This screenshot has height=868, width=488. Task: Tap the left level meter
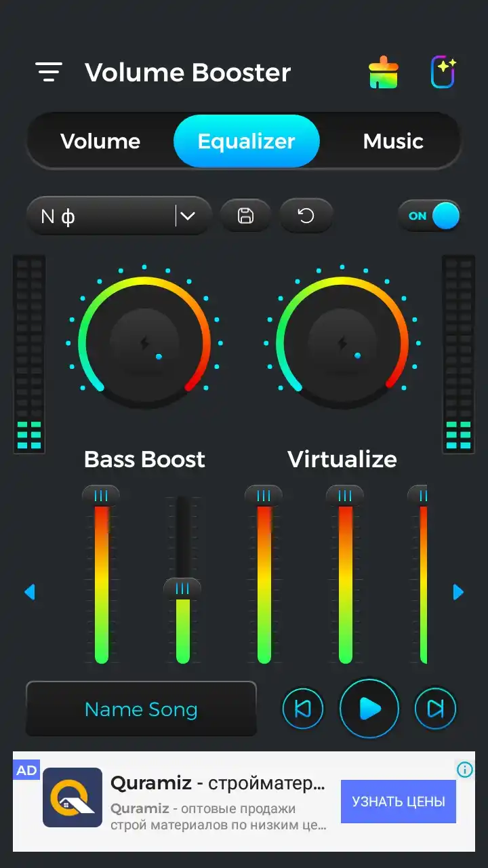point(29,354)
